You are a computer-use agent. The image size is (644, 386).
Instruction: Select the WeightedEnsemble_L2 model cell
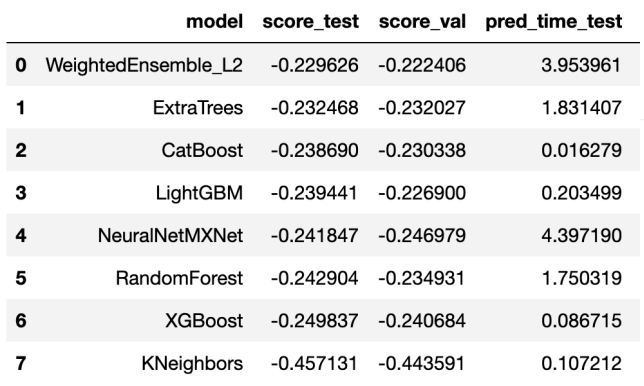[x=144, y=65]
